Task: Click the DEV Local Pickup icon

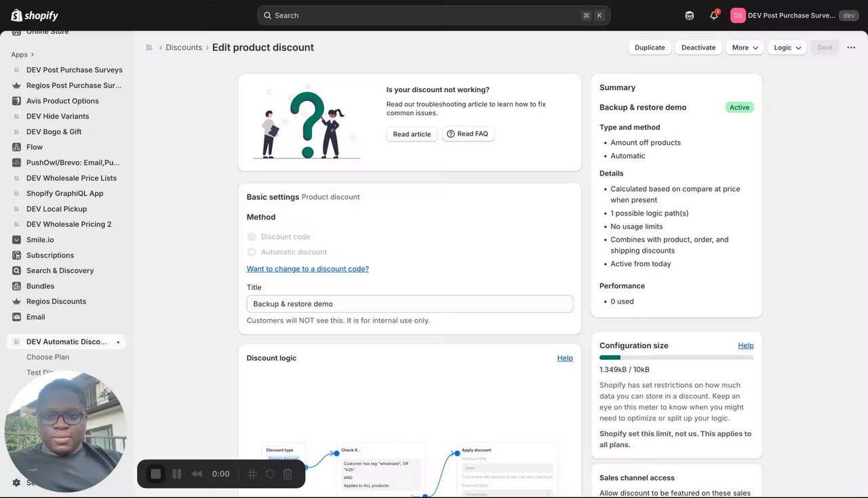Action: pyautogui.click(x=16, y=209)
